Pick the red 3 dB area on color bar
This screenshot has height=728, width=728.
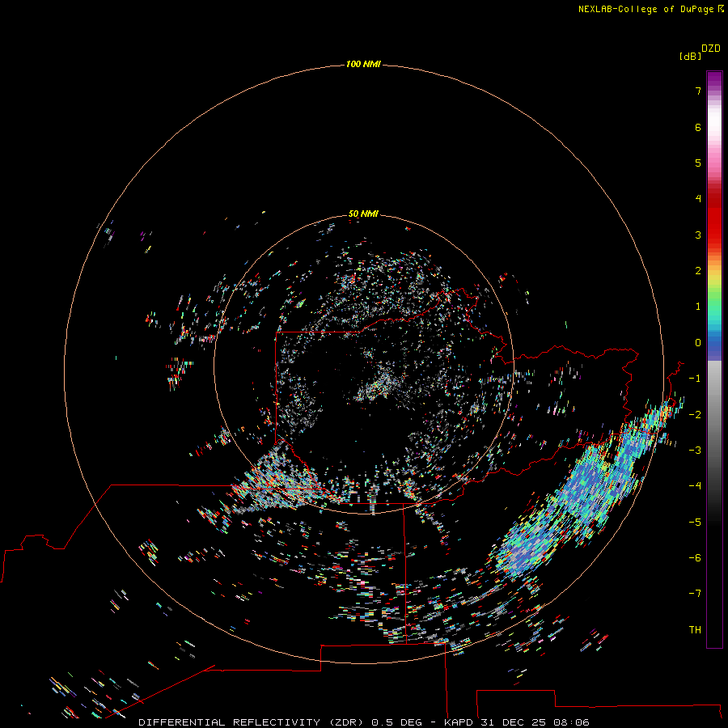tap(714, 235)
